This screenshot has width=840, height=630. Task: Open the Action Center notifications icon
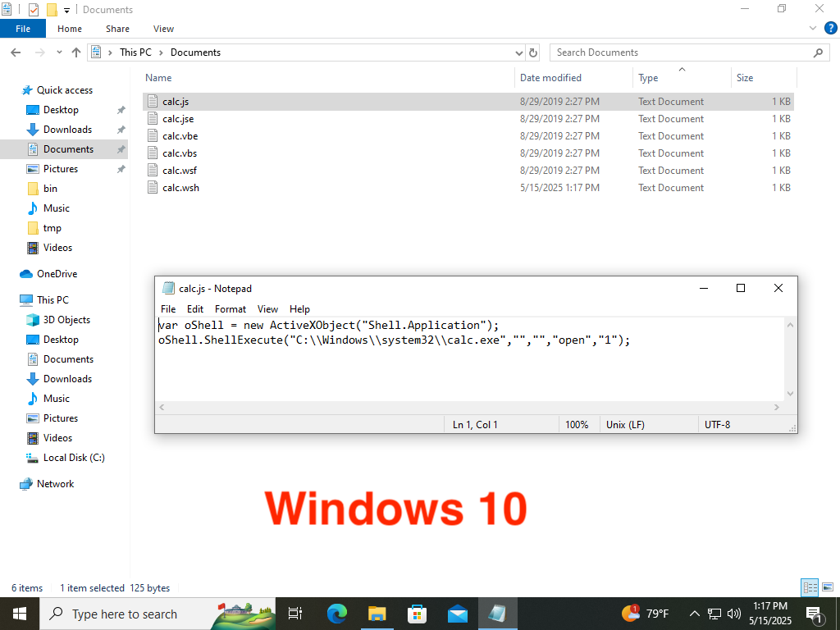pos(815,614)
